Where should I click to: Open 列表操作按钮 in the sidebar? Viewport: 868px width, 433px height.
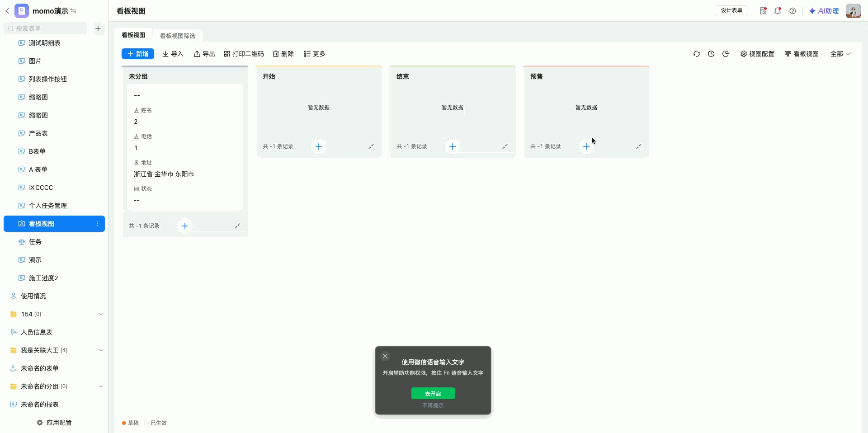pyautogui.click(x=54, y=79)
